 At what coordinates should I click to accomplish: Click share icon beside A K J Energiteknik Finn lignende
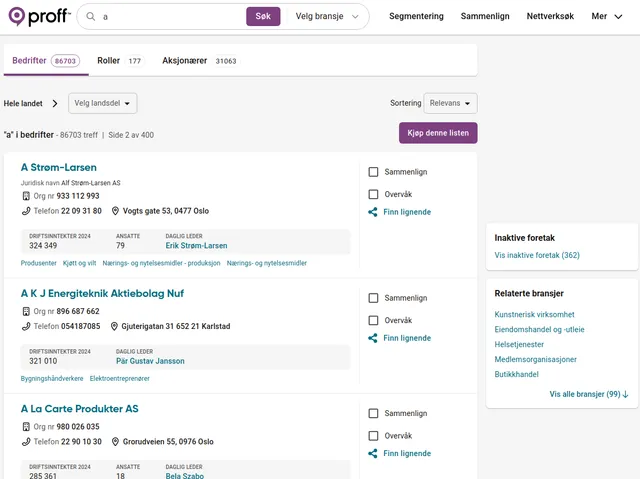pyautogui.click(x=373, y=338)
